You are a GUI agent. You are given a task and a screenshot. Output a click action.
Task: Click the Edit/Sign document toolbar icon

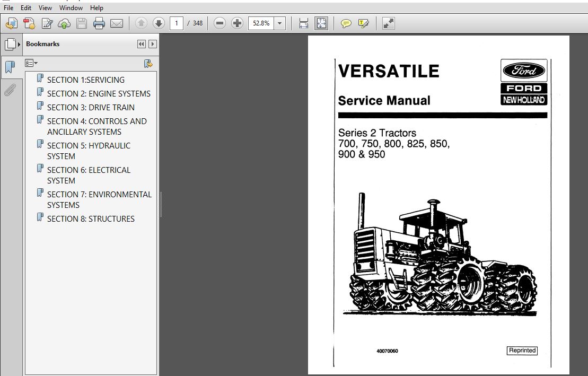[47, 23]
